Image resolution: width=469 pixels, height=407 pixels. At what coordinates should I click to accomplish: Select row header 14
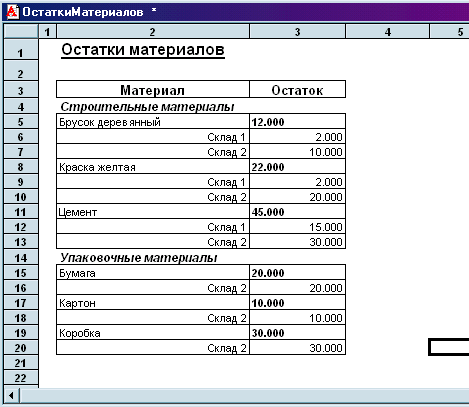21,257
